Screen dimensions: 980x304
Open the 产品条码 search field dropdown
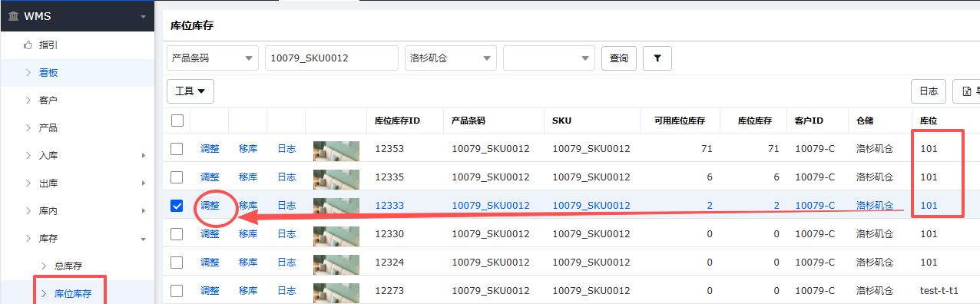point(213,58)
